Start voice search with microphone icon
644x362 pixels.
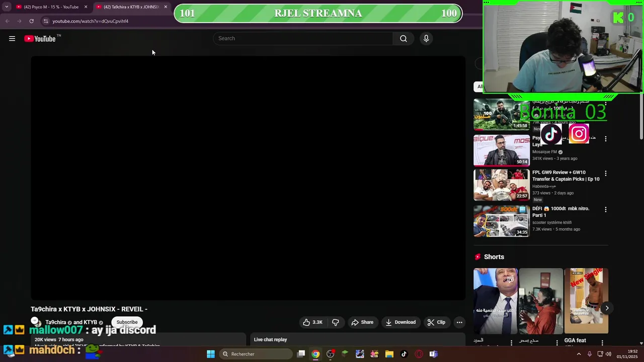click(426, 39)
